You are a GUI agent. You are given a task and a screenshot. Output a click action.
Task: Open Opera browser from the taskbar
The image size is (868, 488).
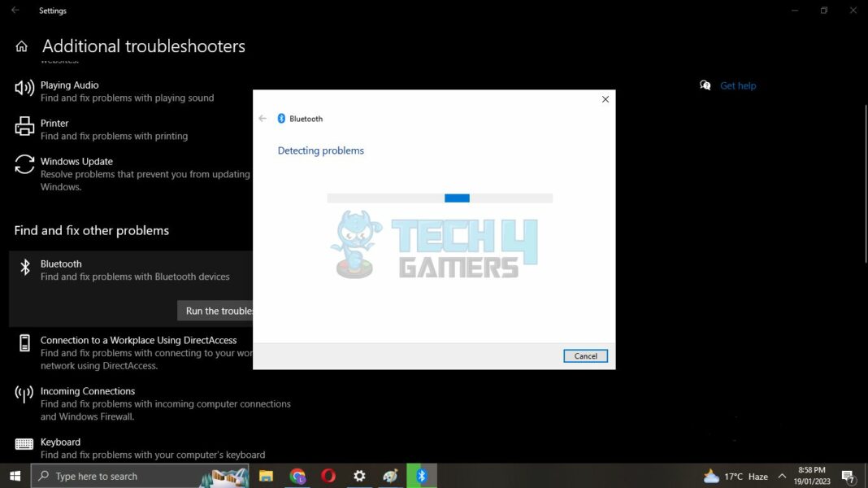pyautogui.click(x=328, y=476)
